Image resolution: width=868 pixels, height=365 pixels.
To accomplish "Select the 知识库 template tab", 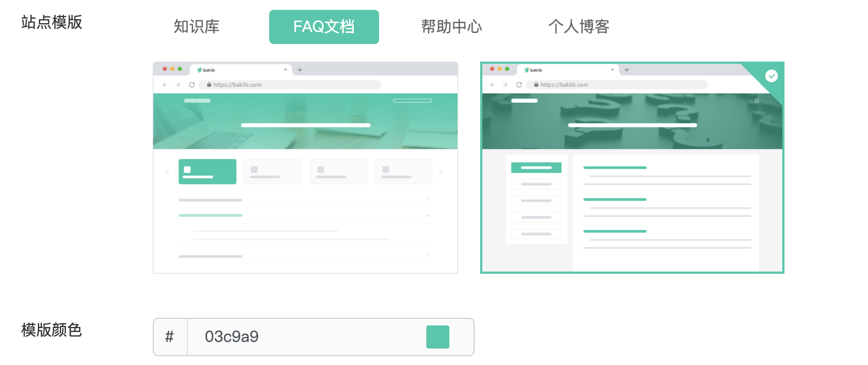I will tap(197, 26).
